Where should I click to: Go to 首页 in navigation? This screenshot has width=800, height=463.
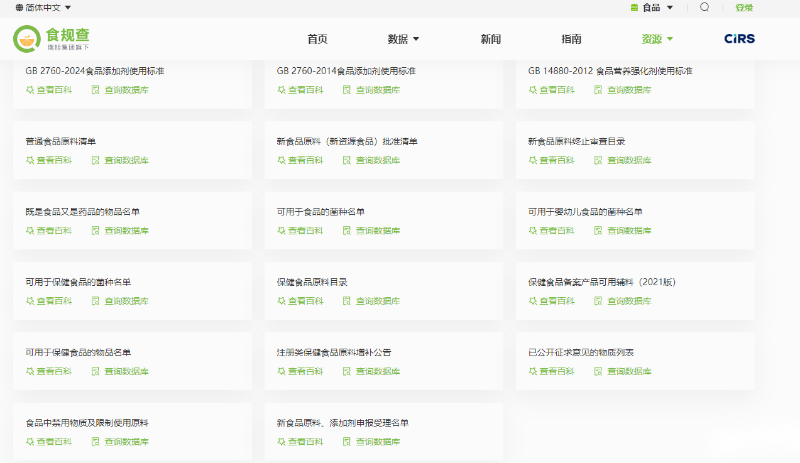(x=317, y=39)
